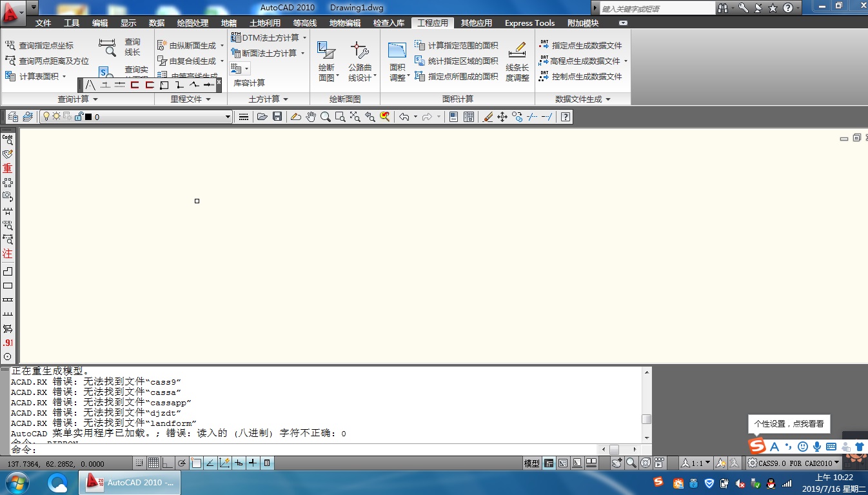Click the red 重 icon in left toolbar
This screenshot has height=495, width=868.
tap(8, 168)
